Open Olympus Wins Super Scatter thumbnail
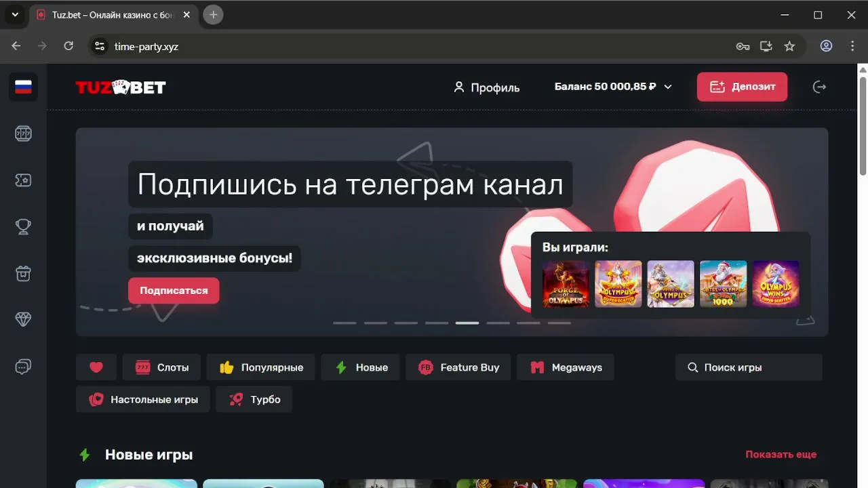 click(x=776, y=284)
